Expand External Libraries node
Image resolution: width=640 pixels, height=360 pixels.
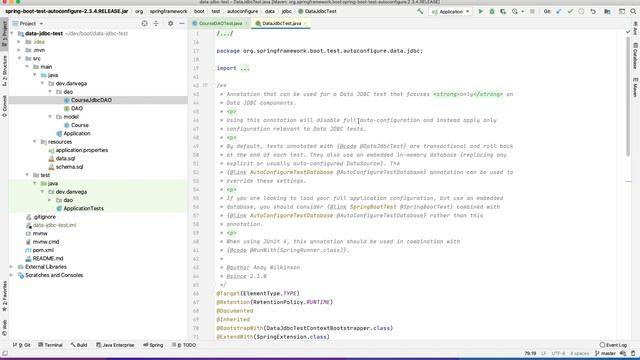(x=12, y=267)
